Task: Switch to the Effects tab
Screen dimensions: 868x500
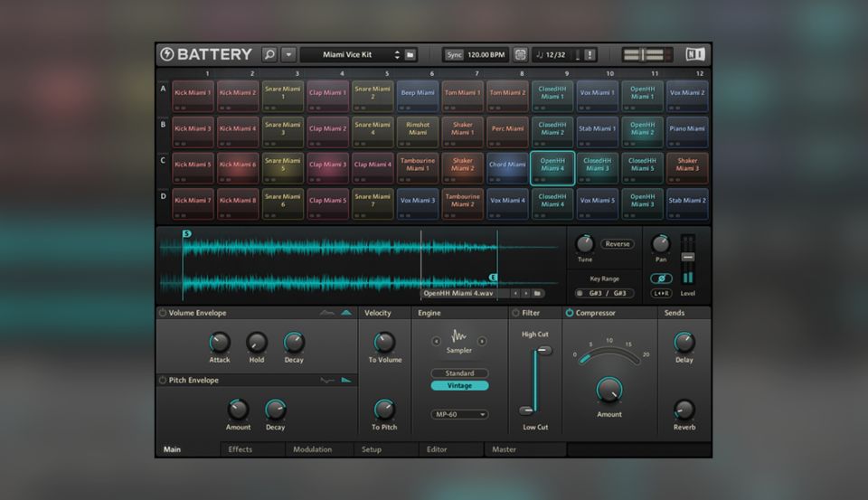Action: coord(241,449)
